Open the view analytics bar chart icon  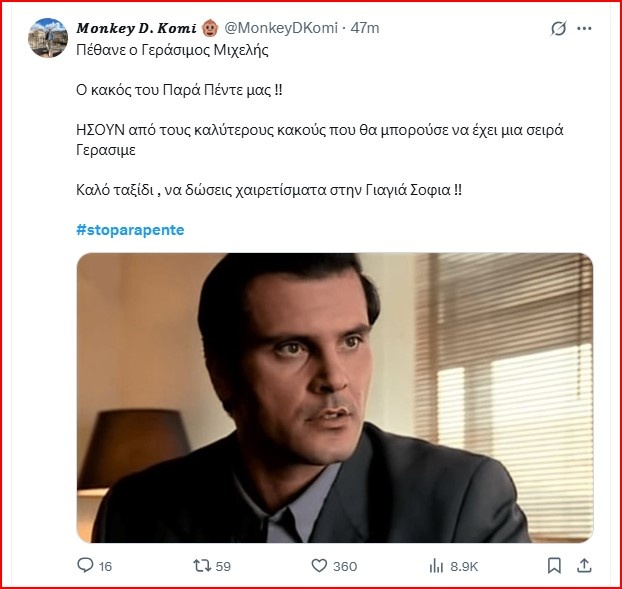[x=436, y=566]
